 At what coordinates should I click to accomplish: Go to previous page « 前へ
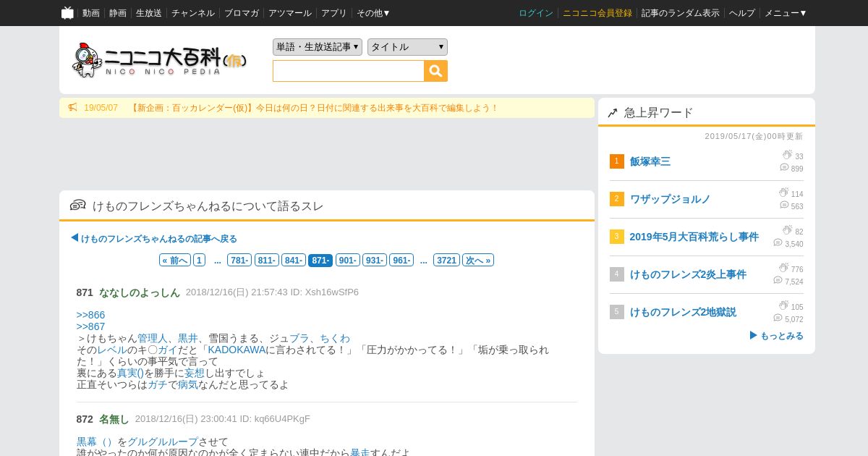pos(175,261)
